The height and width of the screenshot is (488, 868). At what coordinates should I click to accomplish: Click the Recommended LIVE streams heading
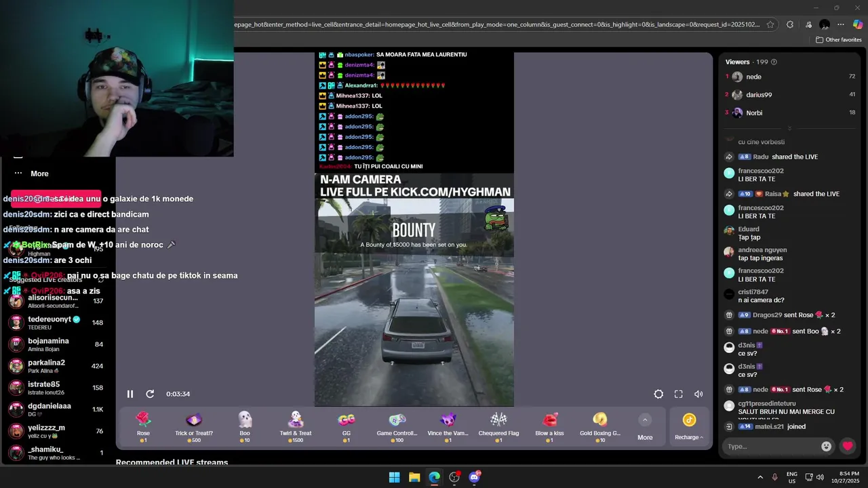[x=172, y=462]
